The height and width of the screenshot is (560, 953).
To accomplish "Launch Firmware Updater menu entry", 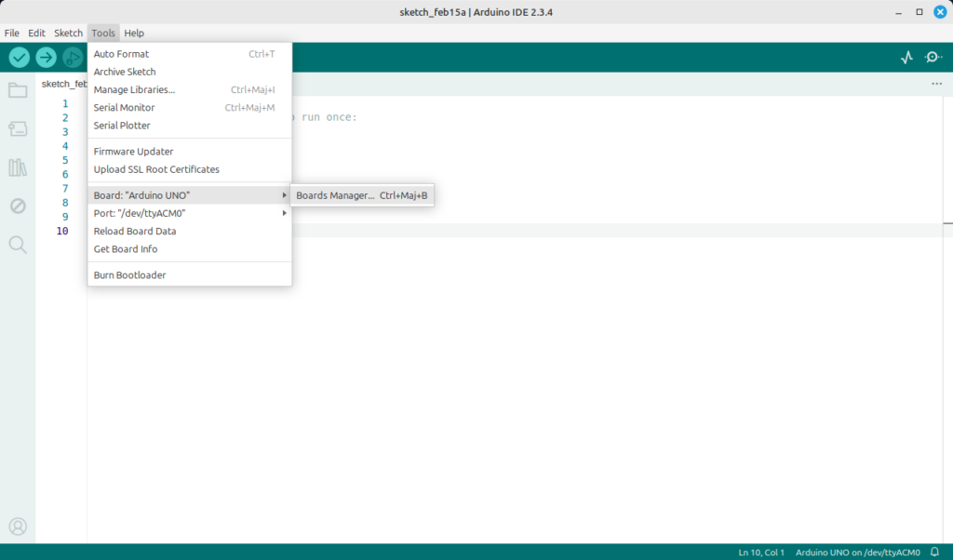I will point(190,152).
